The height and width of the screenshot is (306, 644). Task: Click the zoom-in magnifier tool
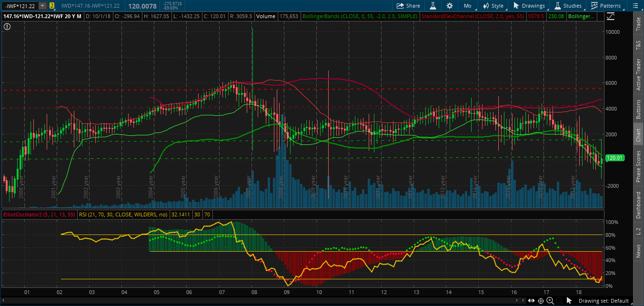(x=551, y=301)
